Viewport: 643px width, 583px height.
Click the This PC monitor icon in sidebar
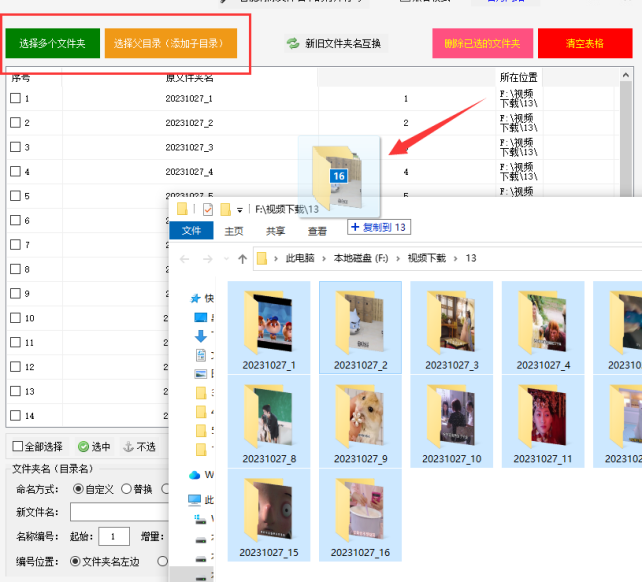point(194,499)
